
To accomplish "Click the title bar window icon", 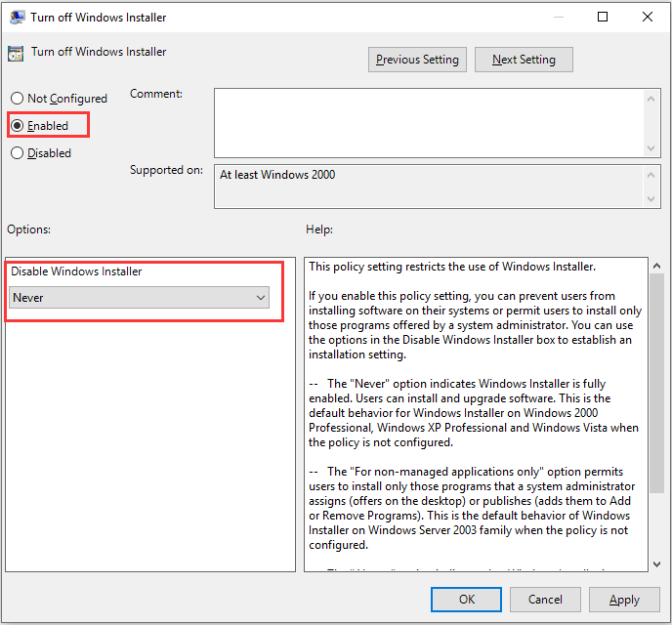I will tap(18, 18).
